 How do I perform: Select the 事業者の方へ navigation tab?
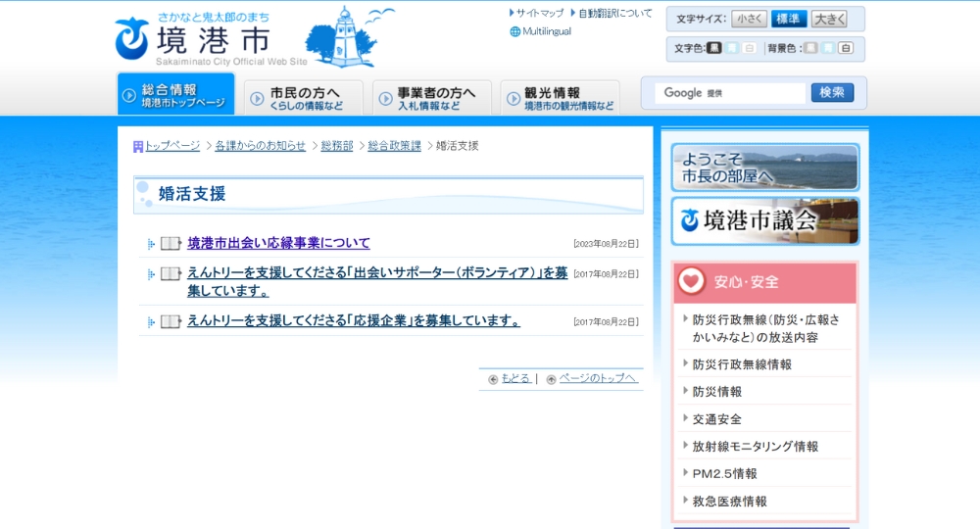pyautogui.click(x=432, y=98)
